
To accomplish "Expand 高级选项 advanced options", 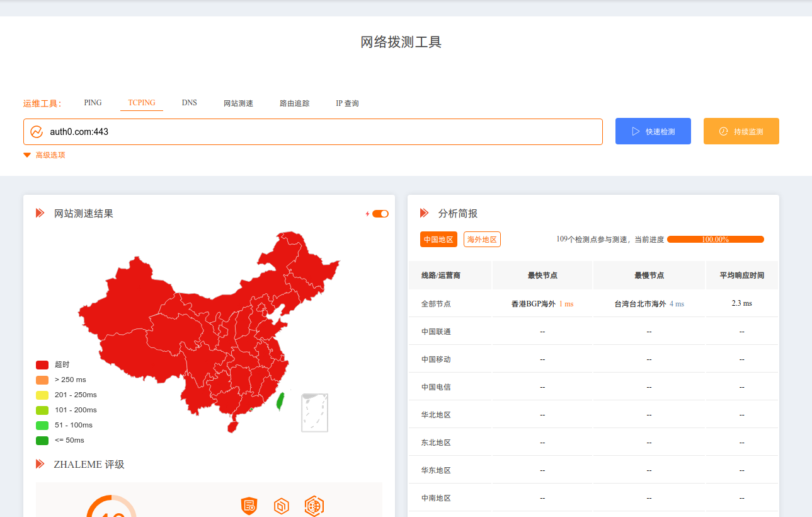I will click(45, 155).
